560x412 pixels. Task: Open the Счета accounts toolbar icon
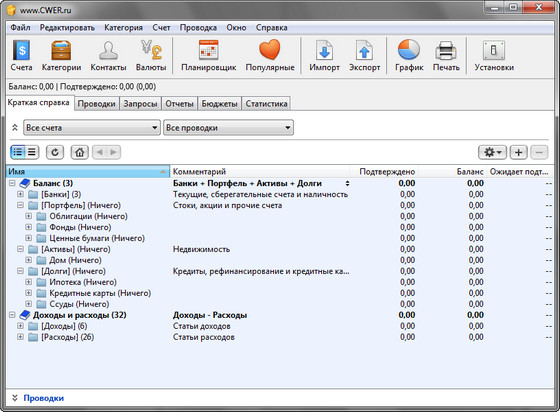21,50
